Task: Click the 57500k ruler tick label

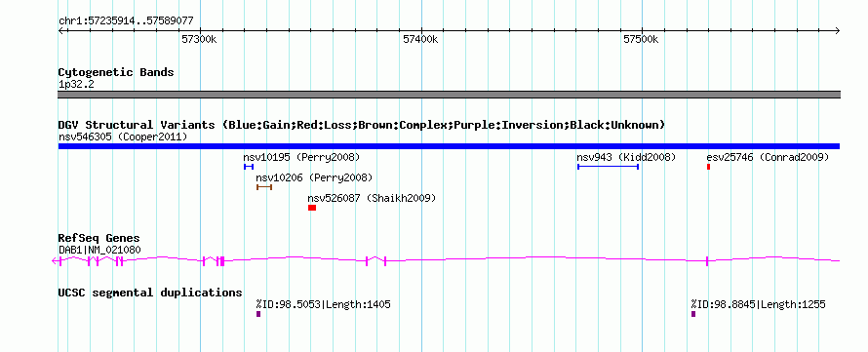Action: click(641, 40)
